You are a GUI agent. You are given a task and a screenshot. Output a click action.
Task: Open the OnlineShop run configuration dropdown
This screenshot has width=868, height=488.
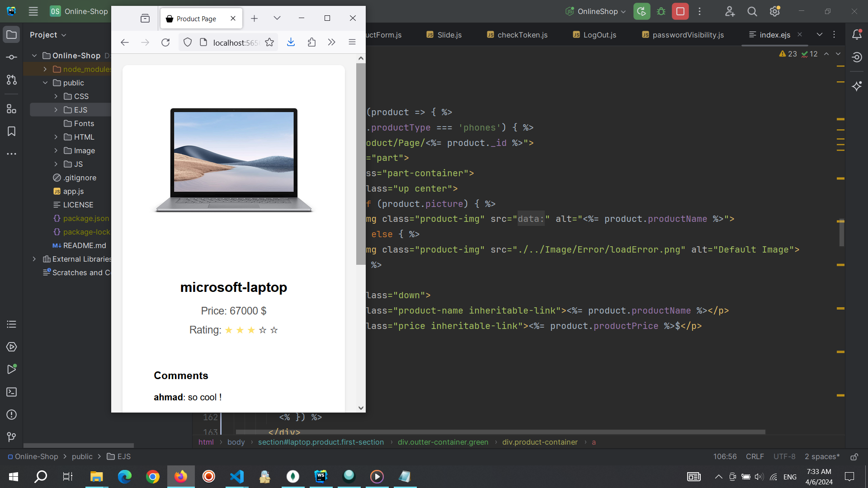(596, 11)
